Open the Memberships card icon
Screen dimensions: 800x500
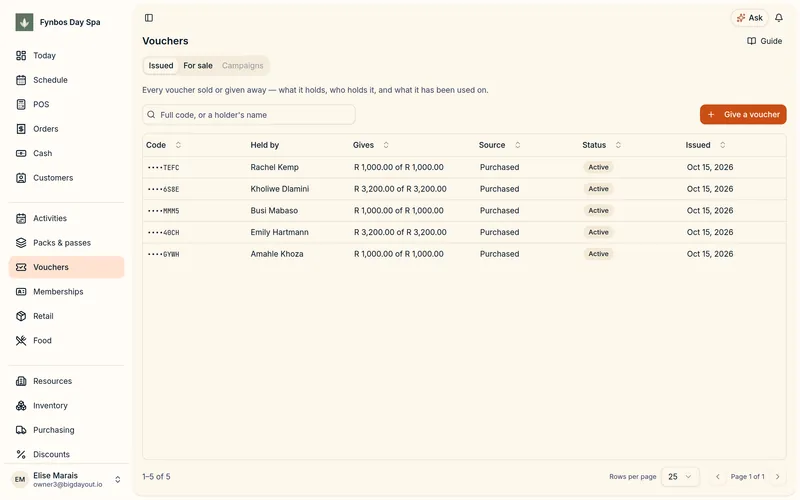coord(21,291)
